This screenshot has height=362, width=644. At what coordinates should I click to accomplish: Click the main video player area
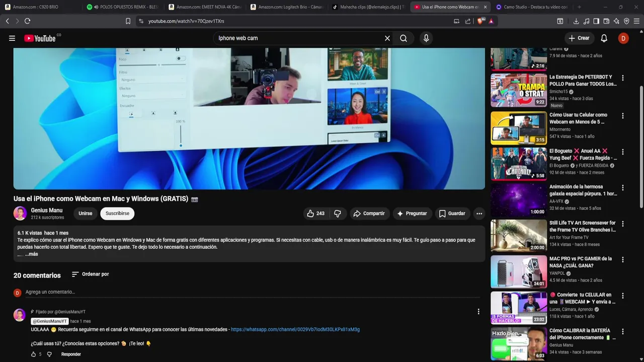pos(249,119)
